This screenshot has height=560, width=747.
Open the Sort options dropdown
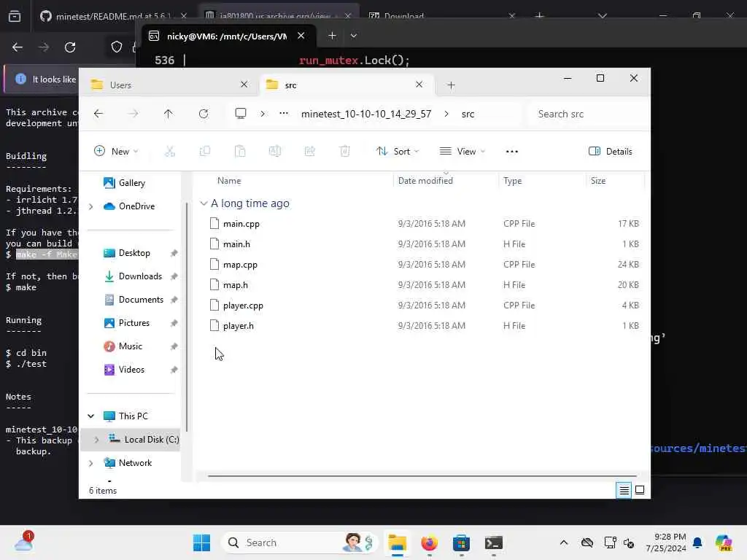[x=397, y=152]
